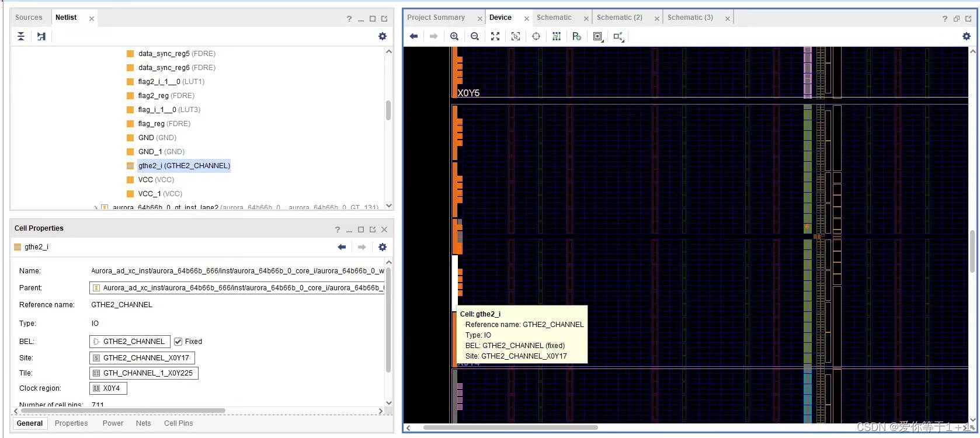
Task: Open Cell Properties settings gear
Action: tap(383, 247)
